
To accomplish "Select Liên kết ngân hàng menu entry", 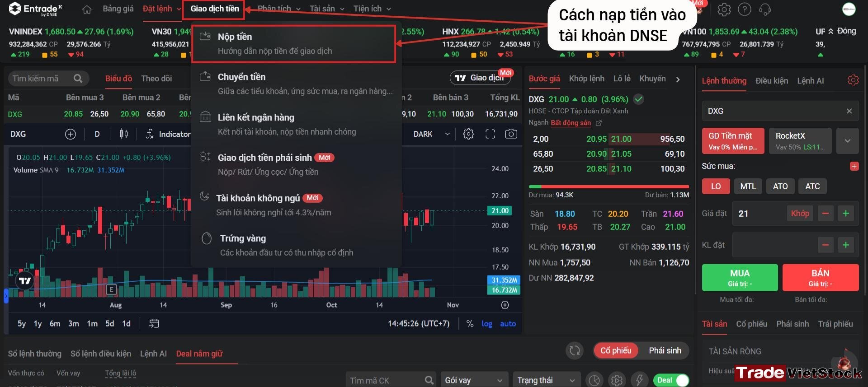I will click(296, 124).
